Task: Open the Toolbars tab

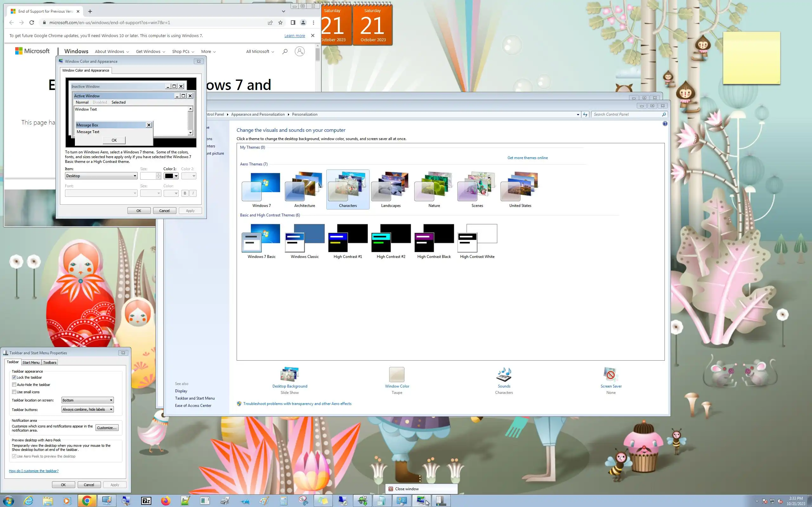Action: pos(50,363)
